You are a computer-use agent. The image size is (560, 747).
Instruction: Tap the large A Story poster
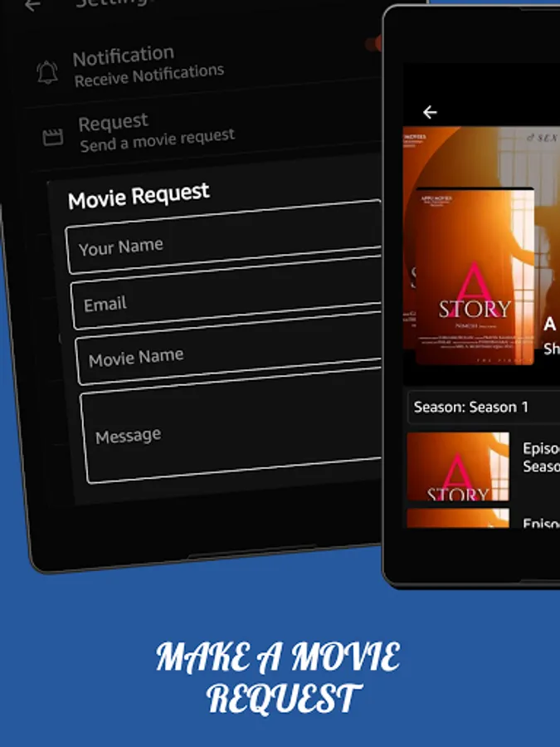click(x=475, y=276)
